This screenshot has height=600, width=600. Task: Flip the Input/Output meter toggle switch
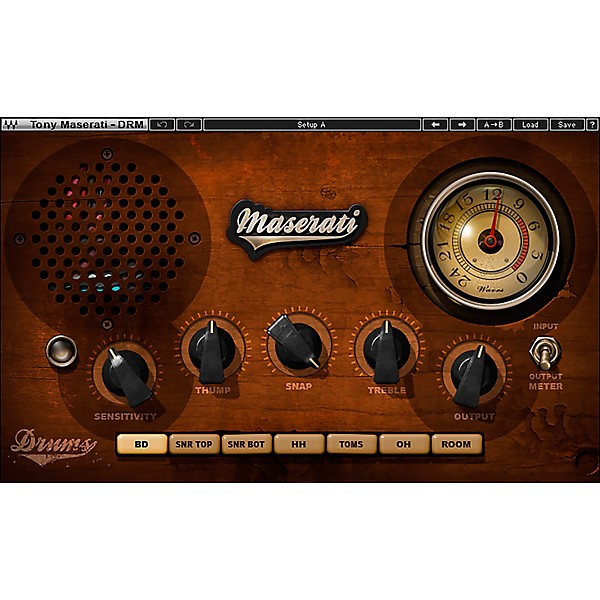pos(545,353)
